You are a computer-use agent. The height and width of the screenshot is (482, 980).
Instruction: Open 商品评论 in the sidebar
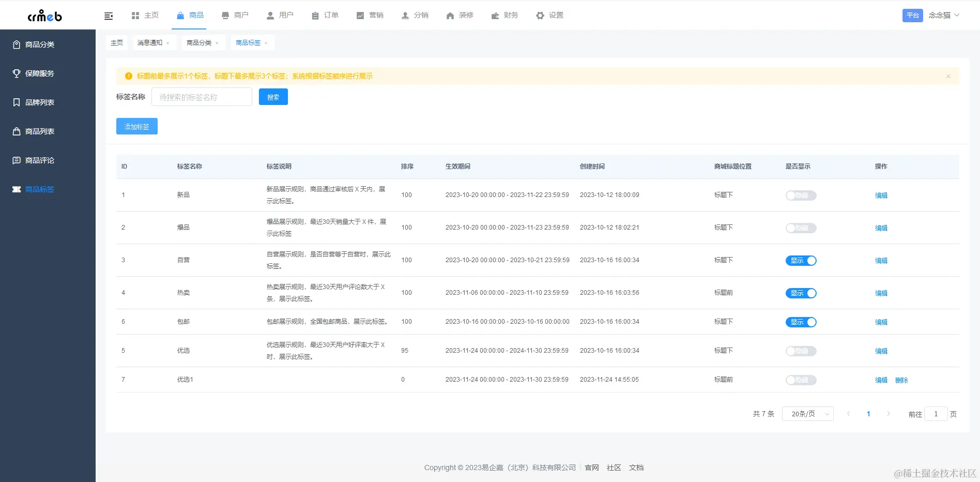[40, 160]
